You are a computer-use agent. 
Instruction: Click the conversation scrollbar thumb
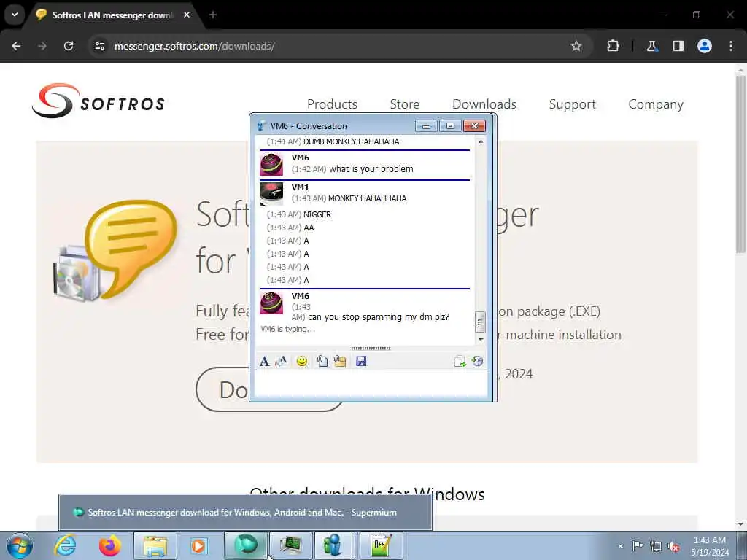[x=481, y=322]
